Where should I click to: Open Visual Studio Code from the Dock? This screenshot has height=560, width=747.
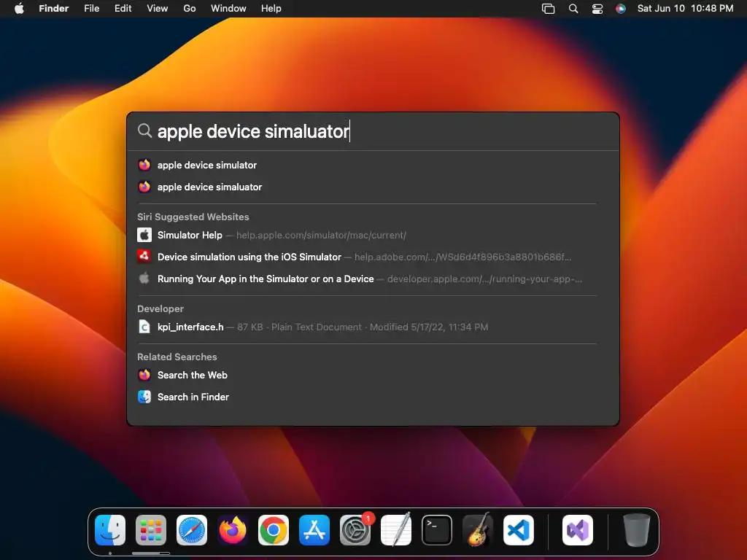[519, 530]
